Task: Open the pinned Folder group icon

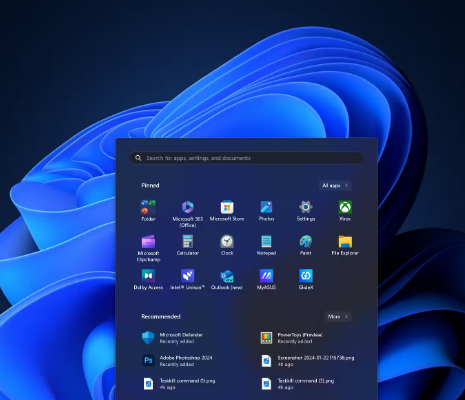Action: (x=148, y=207)
